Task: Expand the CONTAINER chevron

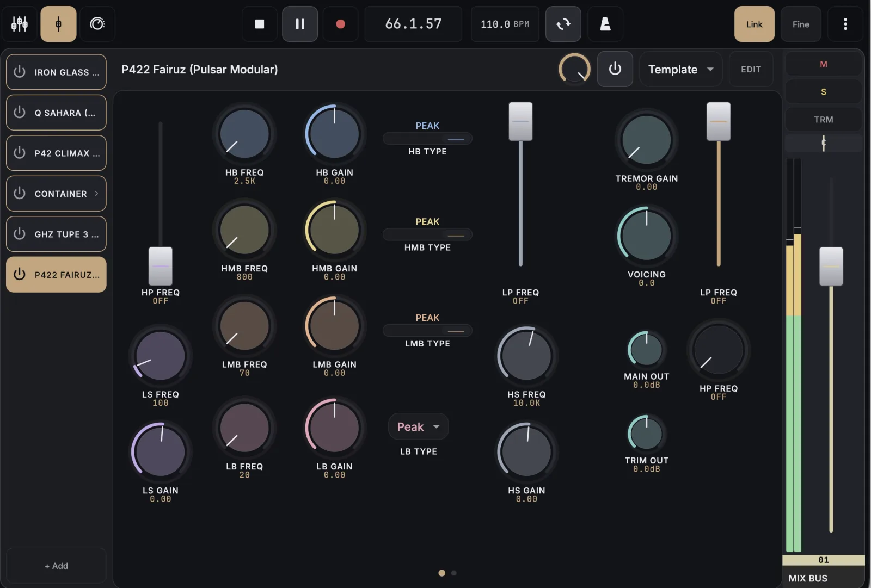Action: pyautogui.click(x=97, y=193)
